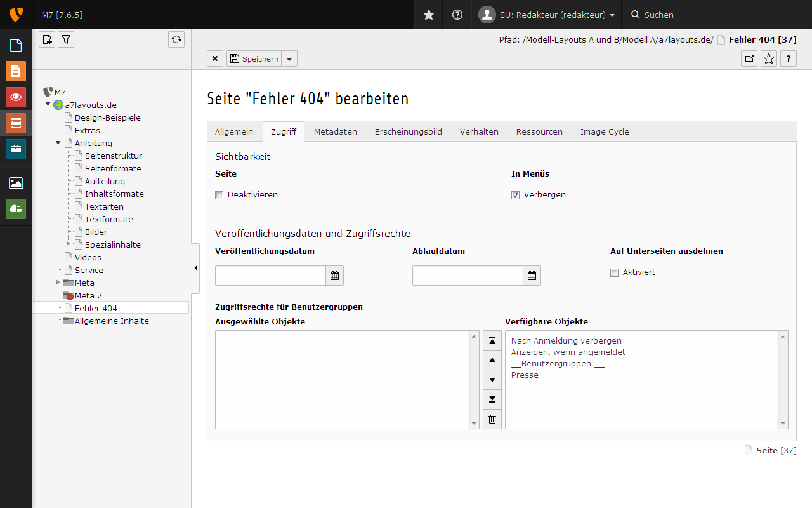Open the List module icon
The image size is (812, 508).
tap(16, 123)
